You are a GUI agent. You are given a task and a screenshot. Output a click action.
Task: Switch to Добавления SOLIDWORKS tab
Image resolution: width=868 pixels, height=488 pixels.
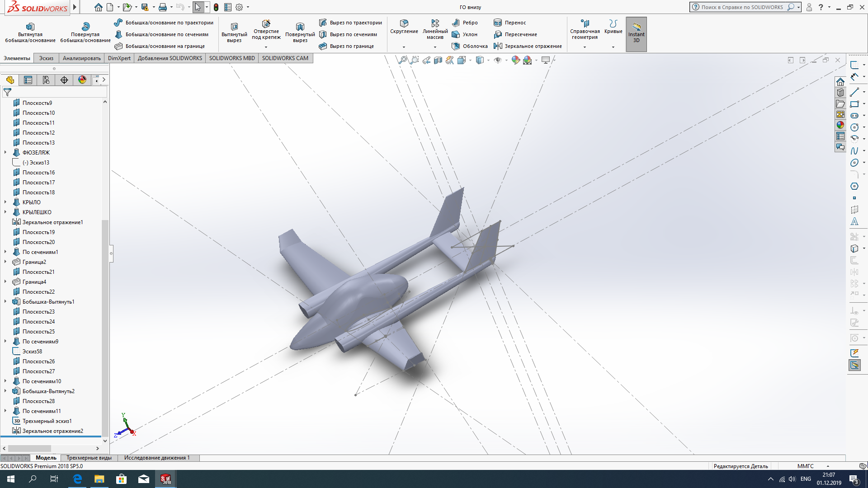coord(170,58)
